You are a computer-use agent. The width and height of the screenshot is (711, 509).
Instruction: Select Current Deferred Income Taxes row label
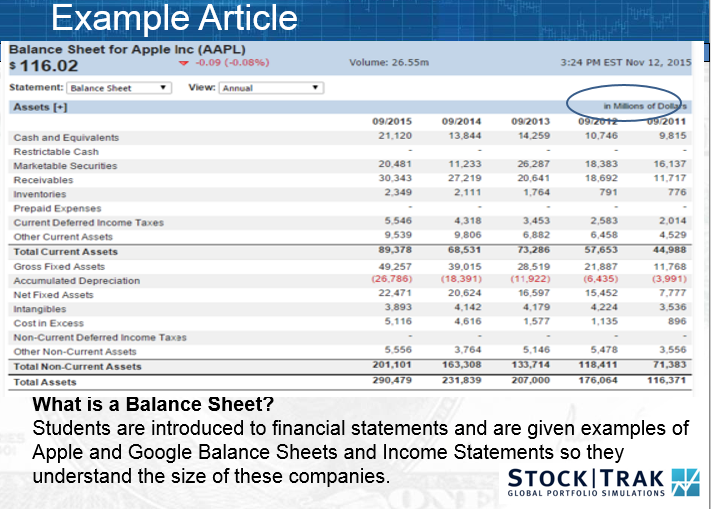pos(89,223)
